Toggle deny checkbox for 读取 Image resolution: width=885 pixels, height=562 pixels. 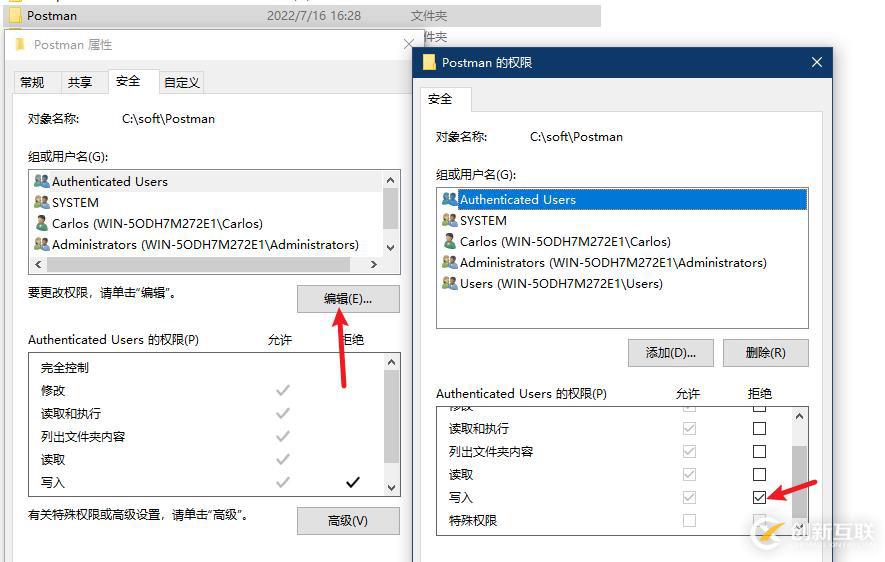[x=759, y=475]
